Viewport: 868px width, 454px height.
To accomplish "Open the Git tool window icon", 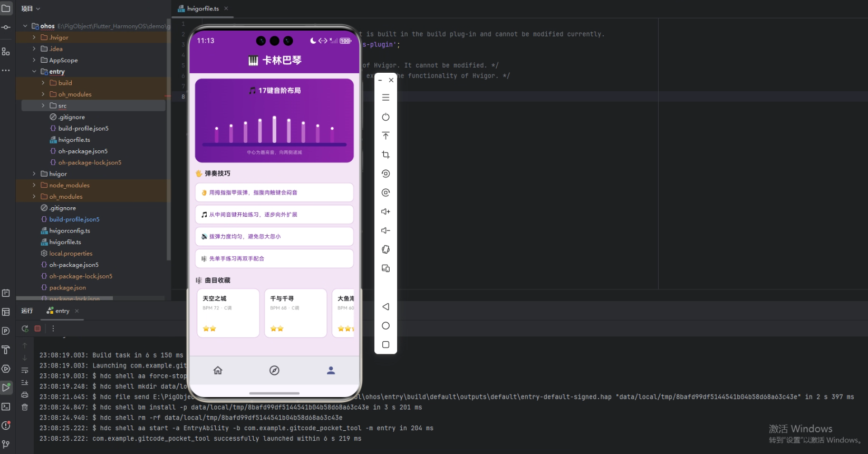I will click(x=6, y=444).
